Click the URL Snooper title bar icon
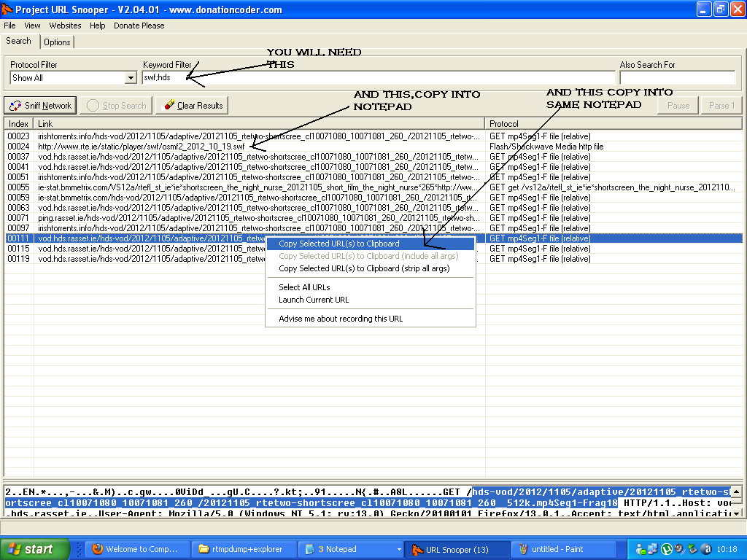Screen dimensions: 747x560 click(x=7, y=9)
